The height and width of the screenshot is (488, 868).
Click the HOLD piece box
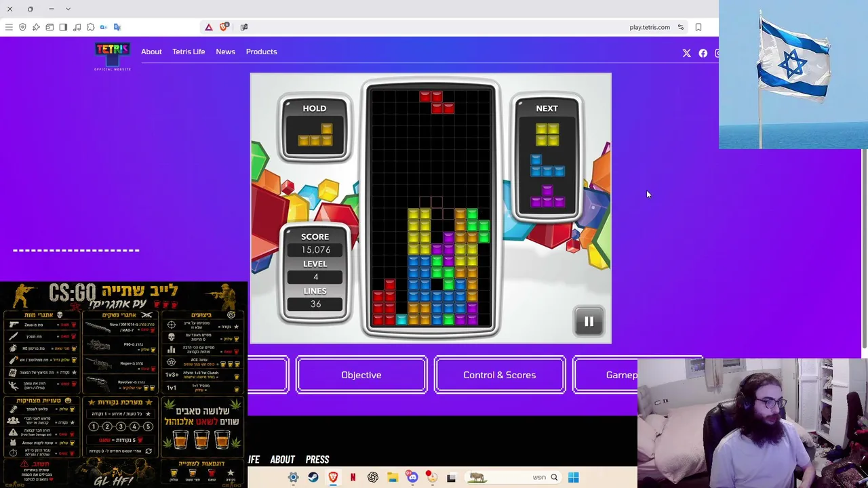(x=315, y=129)
